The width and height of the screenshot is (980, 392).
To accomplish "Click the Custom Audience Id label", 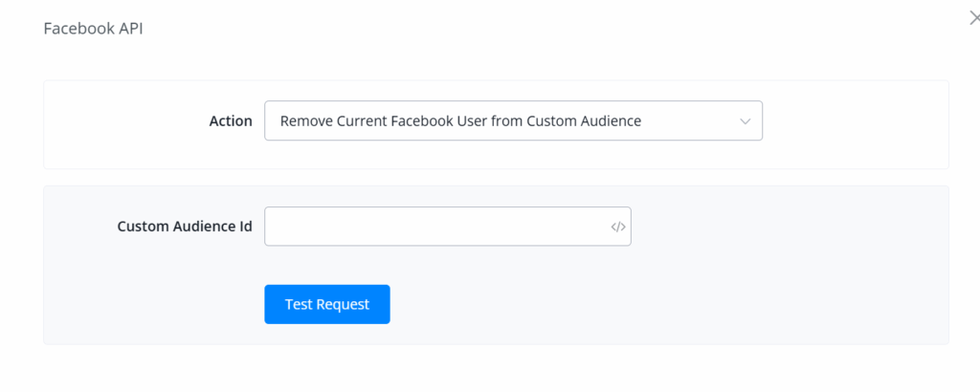I will pos(185,227).
